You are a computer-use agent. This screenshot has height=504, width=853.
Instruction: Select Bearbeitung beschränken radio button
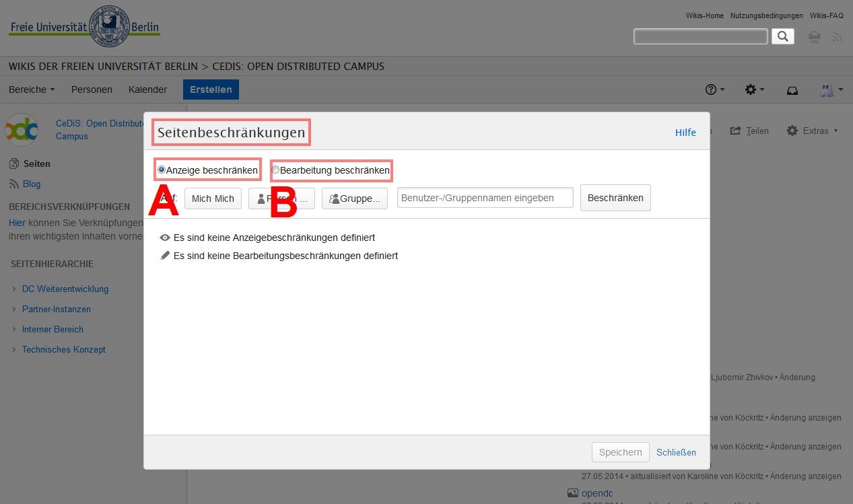[275, 170]
